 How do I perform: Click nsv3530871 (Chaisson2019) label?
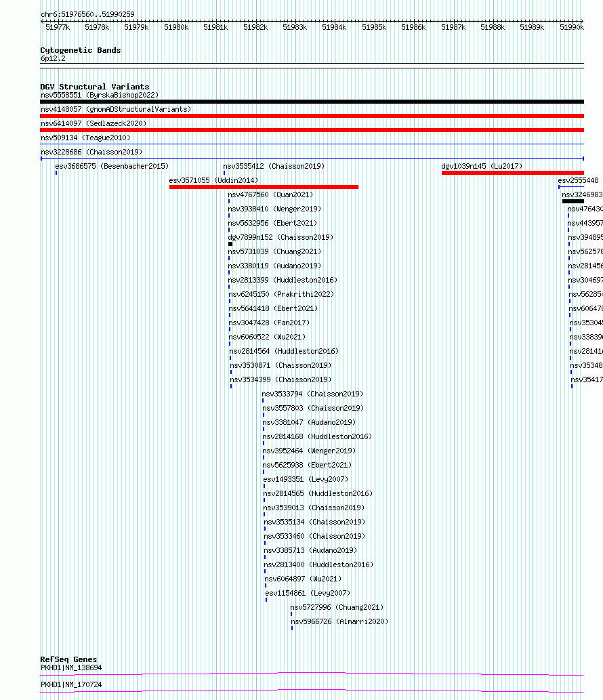[x=280, y=367]
